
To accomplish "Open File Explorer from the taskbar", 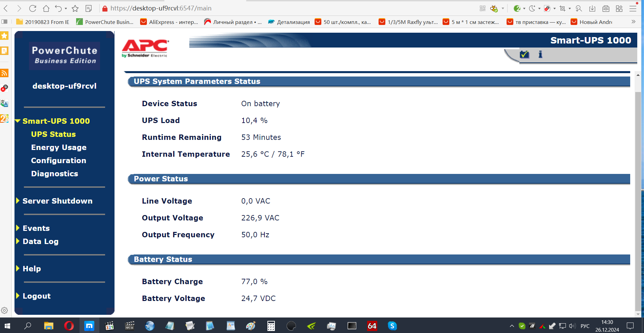I will point(49,326).
